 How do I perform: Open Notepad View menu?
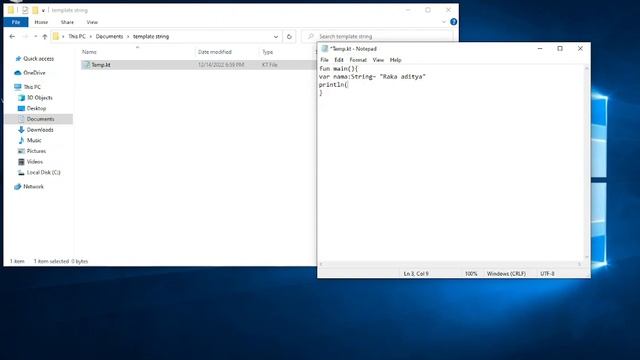(x=378, y=60)
